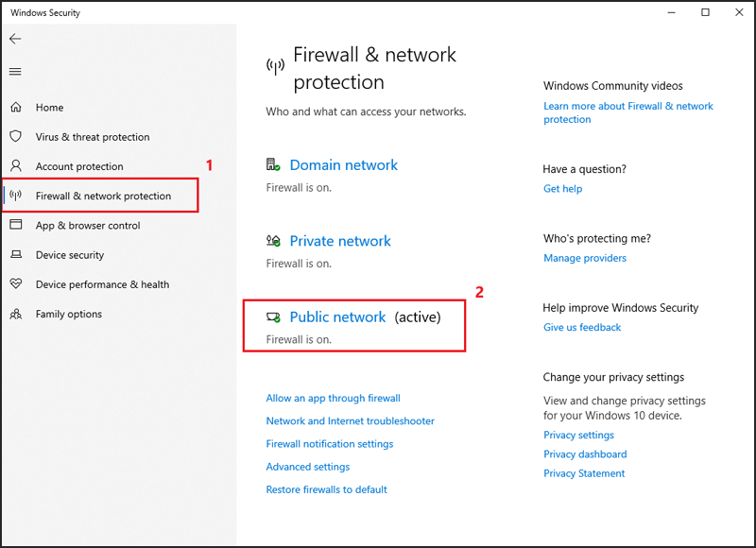The image size is (756, 548).
Task: Click the Home house icon
Action: point(16,107)
